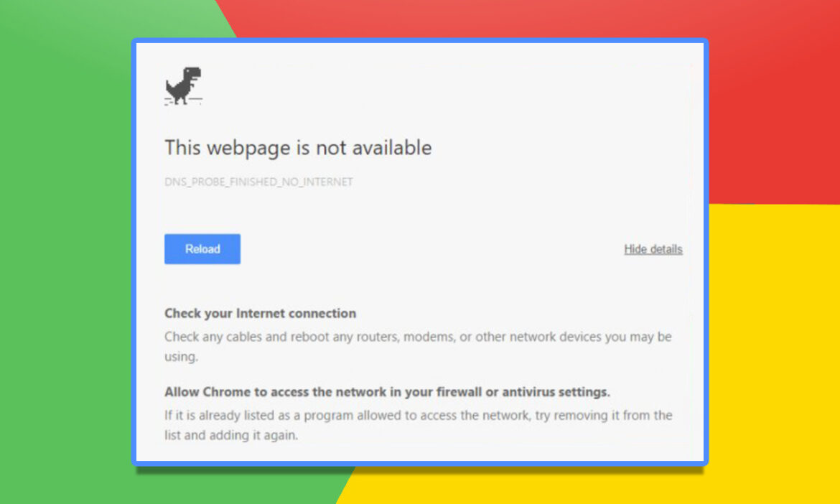
Task: Click the word 'firewall' in bold heading
Action: point(459,392)
